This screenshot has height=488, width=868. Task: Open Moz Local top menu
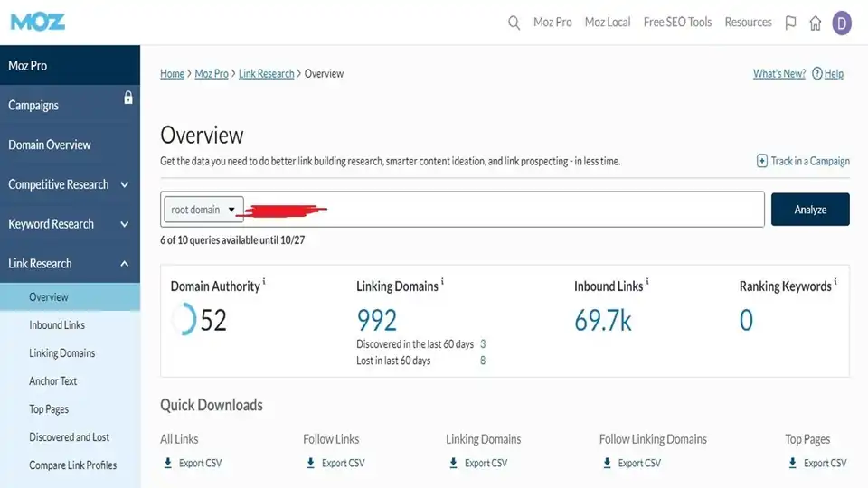click(x=608, y=22)
